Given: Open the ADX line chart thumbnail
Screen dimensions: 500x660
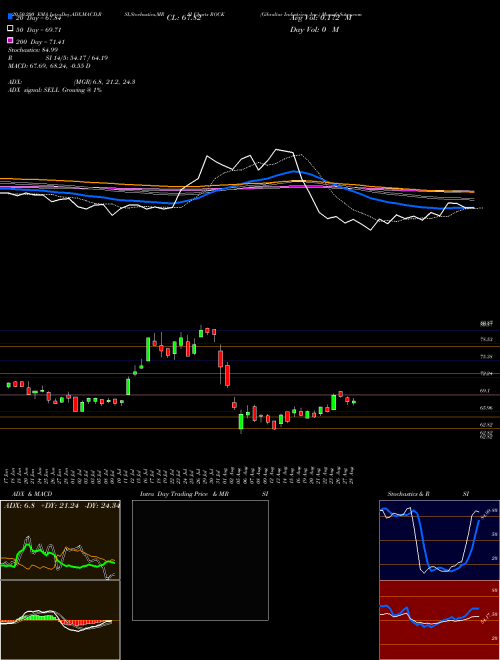Looking at the screenshot, I should [x=60, y=540].
